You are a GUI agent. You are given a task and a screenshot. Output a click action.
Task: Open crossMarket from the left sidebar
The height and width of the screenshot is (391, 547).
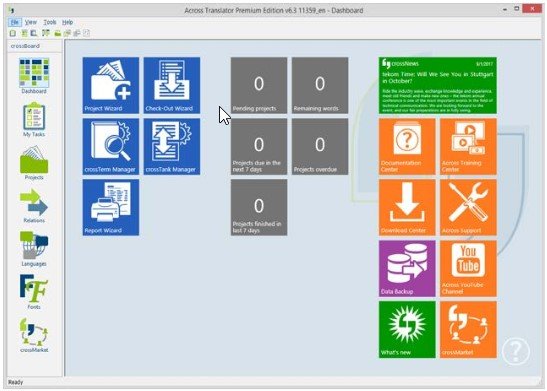pos(34,335)
